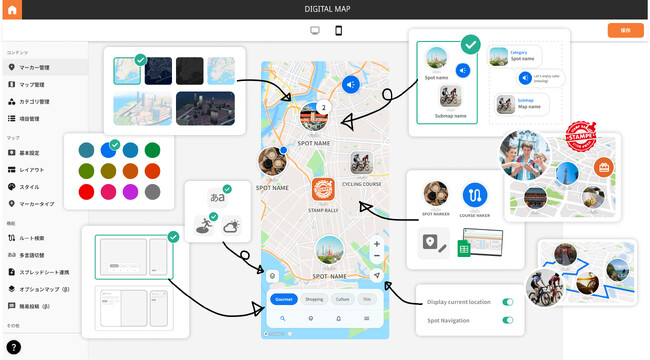Click the red STAMP badge
The width and height of the screenshot is (650, 360).
click(581, 136)
